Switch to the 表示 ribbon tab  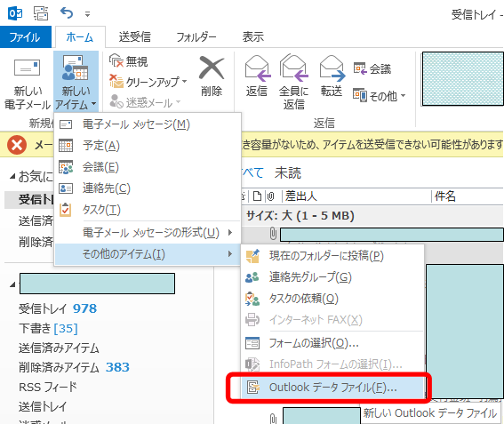tap(253, 37)
